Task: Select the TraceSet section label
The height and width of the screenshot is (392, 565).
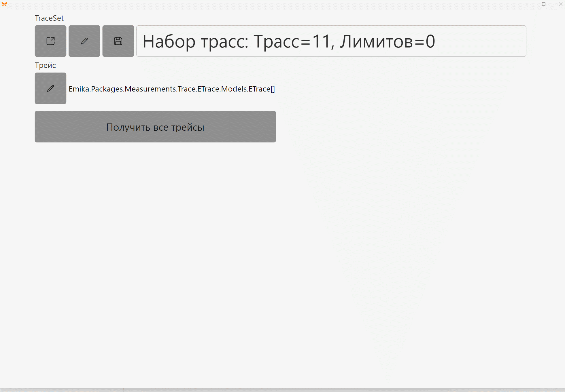Action: pyautogui.click(x=49, y=18)
